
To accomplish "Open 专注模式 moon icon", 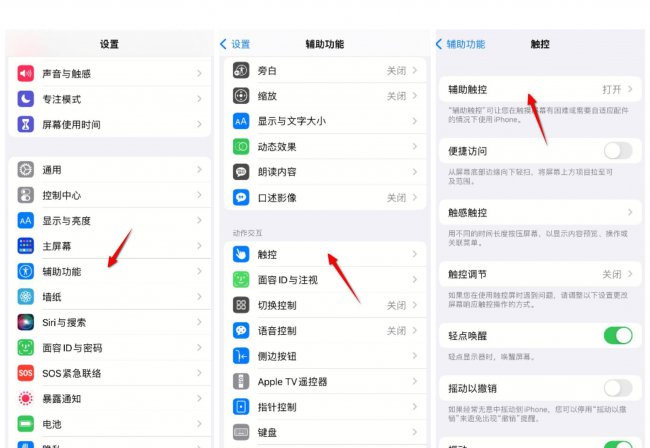I will click(x=25, y=99).
